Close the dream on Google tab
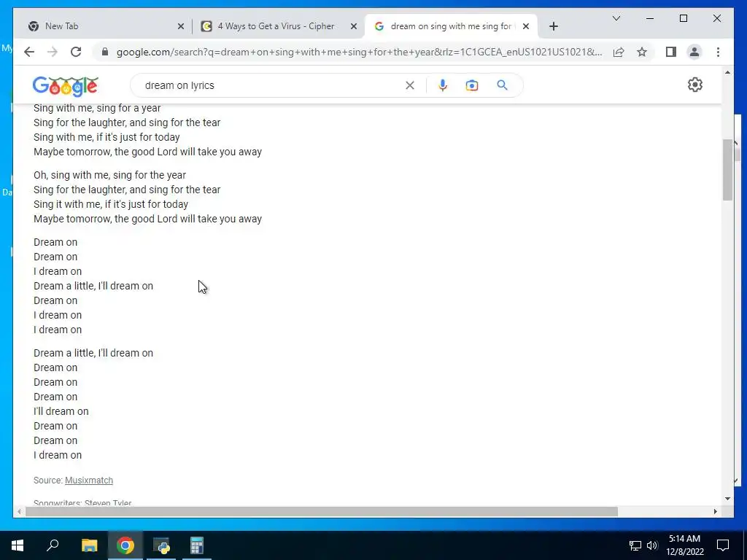747x560 pixels. [526, 26]
